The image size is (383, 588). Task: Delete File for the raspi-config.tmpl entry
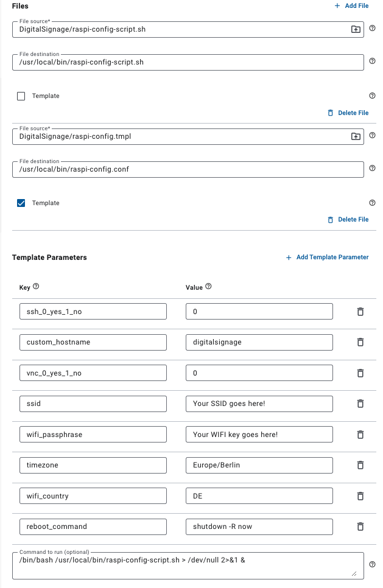[348, 220]
